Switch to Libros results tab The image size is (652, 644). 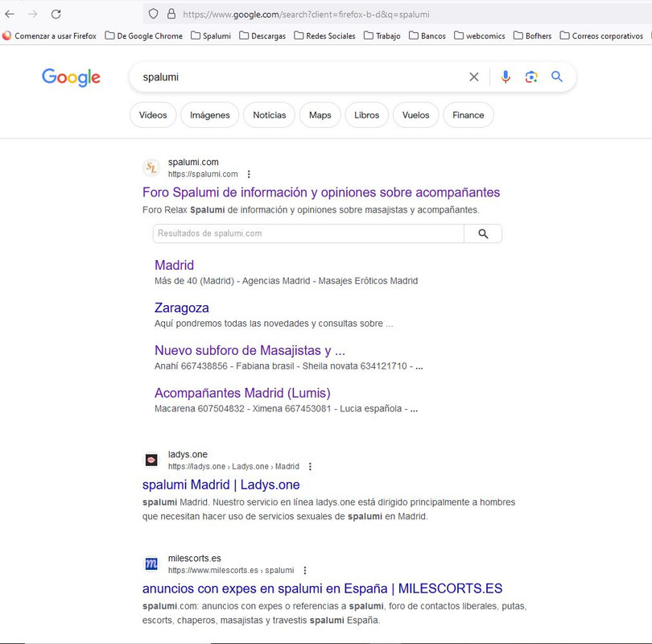[x=367, y=115]
